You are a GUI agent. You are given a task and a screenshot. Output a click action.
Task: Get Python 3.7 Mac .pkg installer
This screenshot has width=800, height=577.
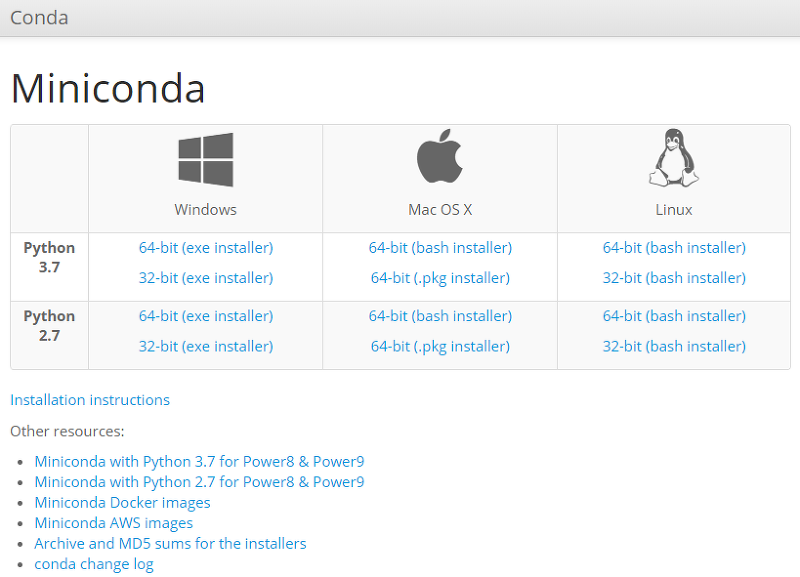[440, 278]
